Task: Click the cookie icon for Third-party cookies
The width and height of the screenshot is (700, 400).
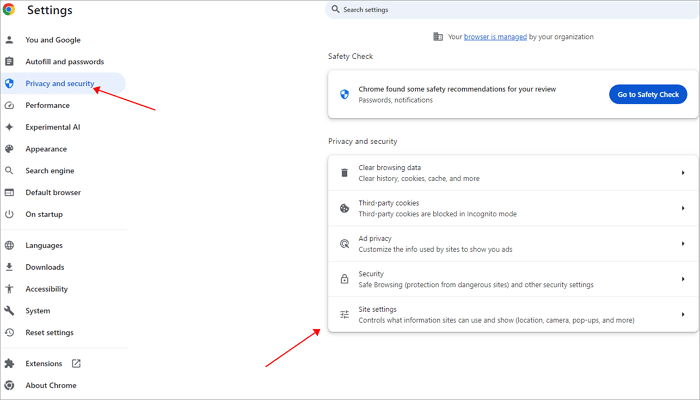Action: [x=344, y=208]
